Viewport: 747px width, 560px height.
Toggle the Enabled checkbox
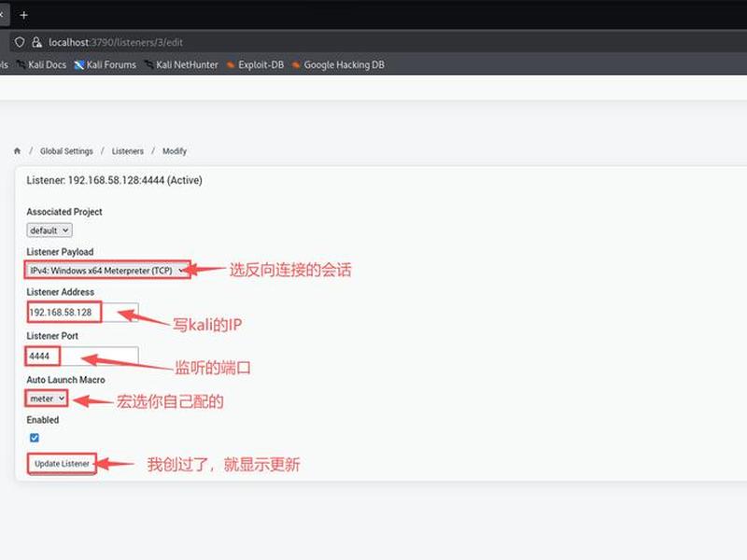click(x=35, y=438)
